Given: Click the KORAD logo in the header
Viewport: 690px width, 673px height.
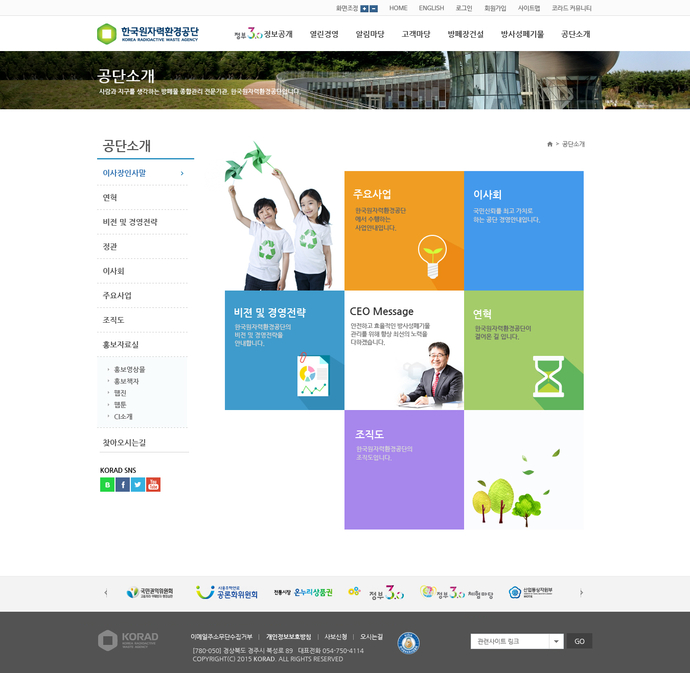Looking at the screenshot, I should [150, 34].
